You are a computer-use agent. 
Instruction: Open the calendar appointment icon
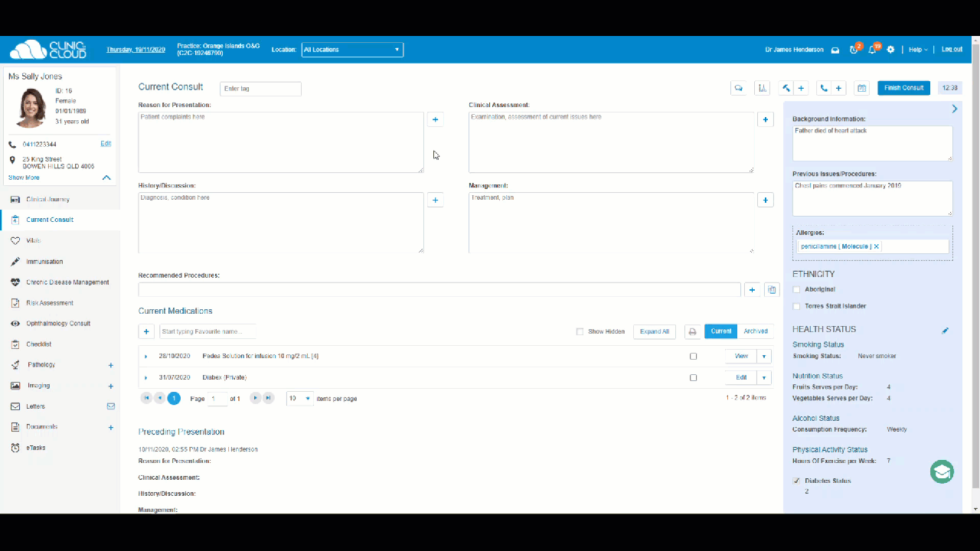coord(862,88)
